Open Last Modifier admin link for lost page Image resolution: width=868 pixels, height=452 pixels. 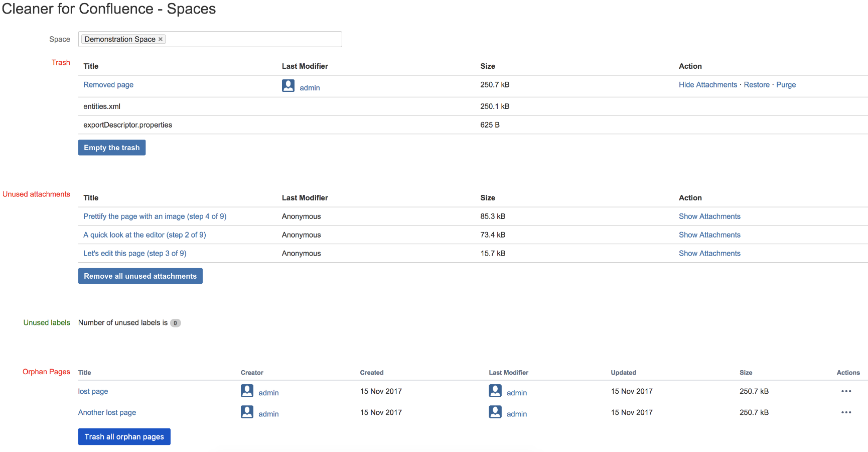tap(517, 393)
